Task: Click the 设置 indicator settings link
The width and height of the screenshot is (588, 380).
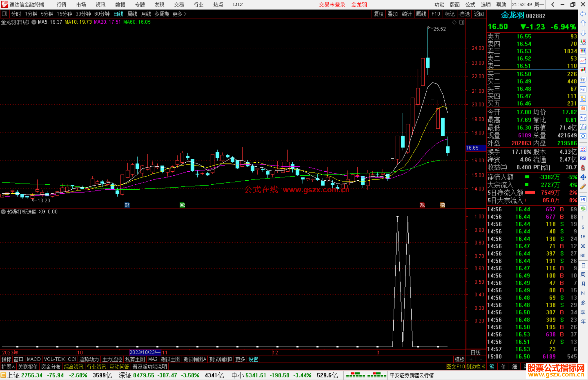Action: [253, 359]
